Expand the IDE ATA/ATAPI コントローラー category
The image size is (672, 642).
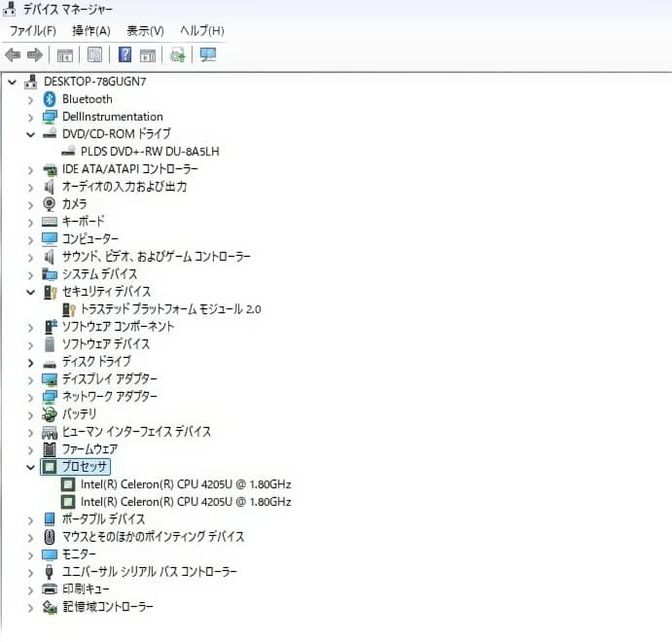click(30, 169)
